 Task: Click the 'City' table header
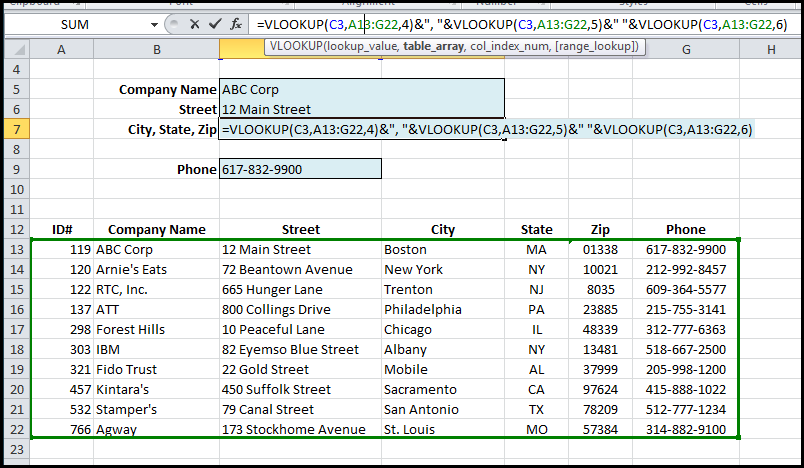point(443,230)
